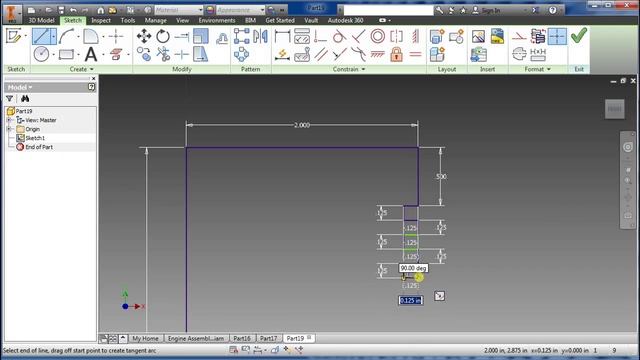Screen dimensions: 640x360
Task: Select the Offset tool
Action: [222, 38]
